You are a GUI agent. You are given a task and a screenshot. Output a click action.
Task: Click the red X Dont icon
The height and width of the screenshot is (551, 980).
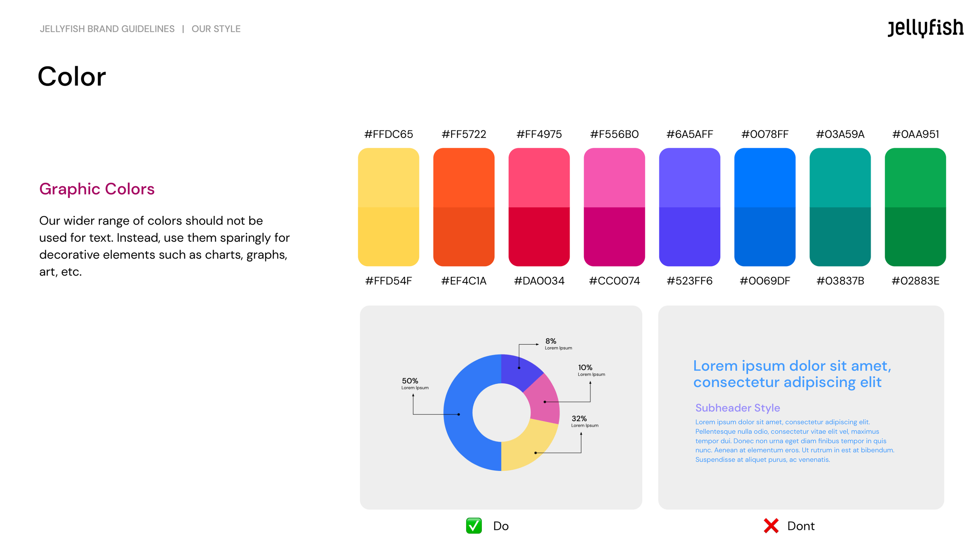click(771, 526)
